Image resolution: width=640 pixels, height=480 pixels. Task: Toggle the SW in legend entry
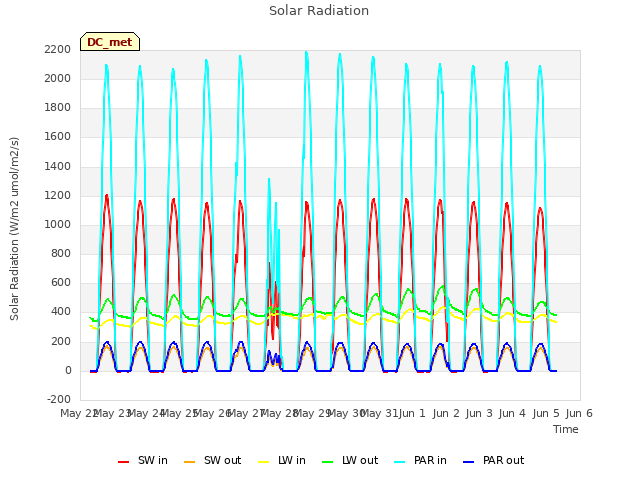click(143, 460)
